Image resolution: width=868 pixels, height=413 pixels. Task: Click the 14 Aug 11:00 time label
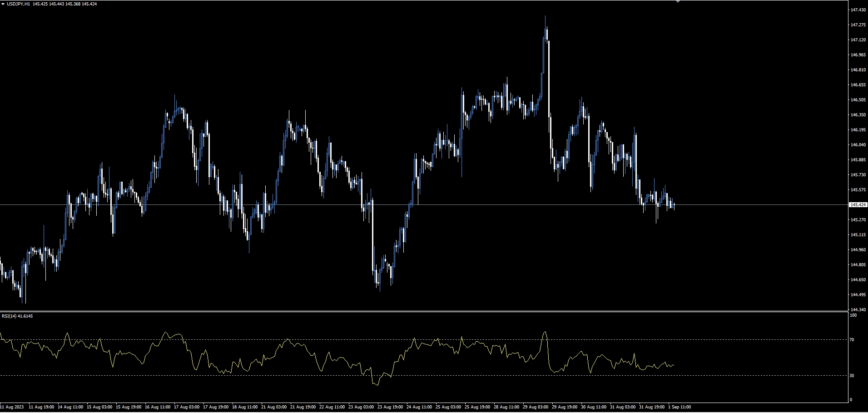[70, 407]
